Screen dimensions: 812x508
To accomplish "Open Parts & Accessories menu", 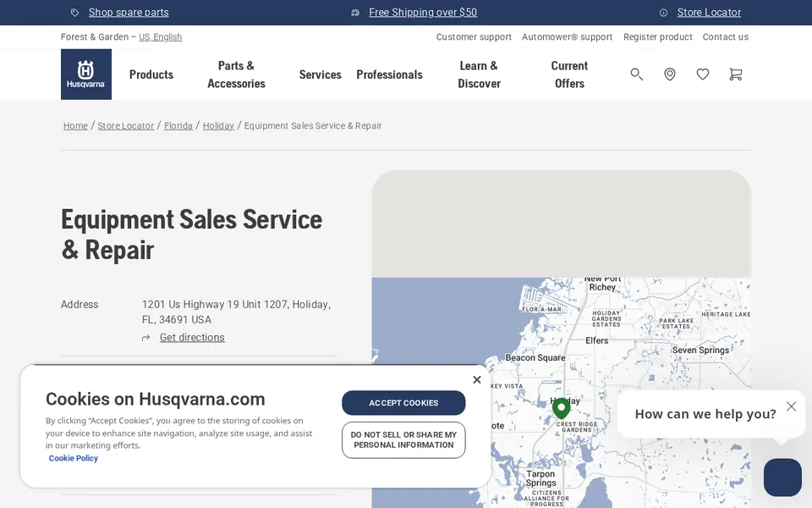I will tap(236, 75).
